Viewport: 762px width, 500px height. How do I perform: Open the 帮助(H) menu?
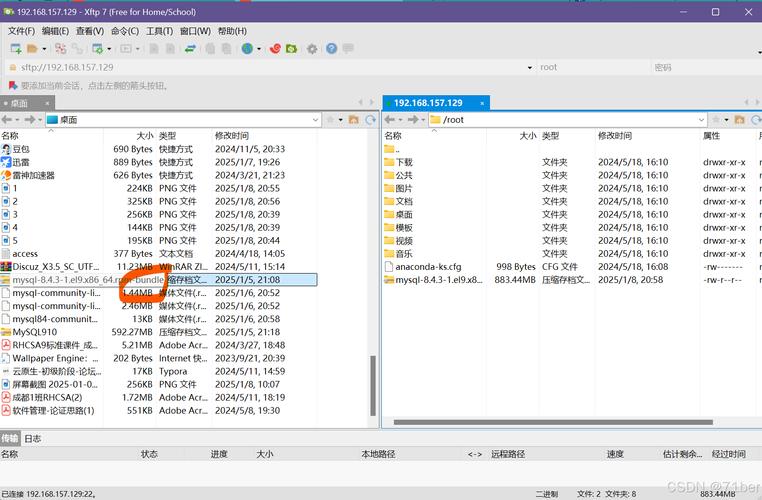(x=232, y=31)
